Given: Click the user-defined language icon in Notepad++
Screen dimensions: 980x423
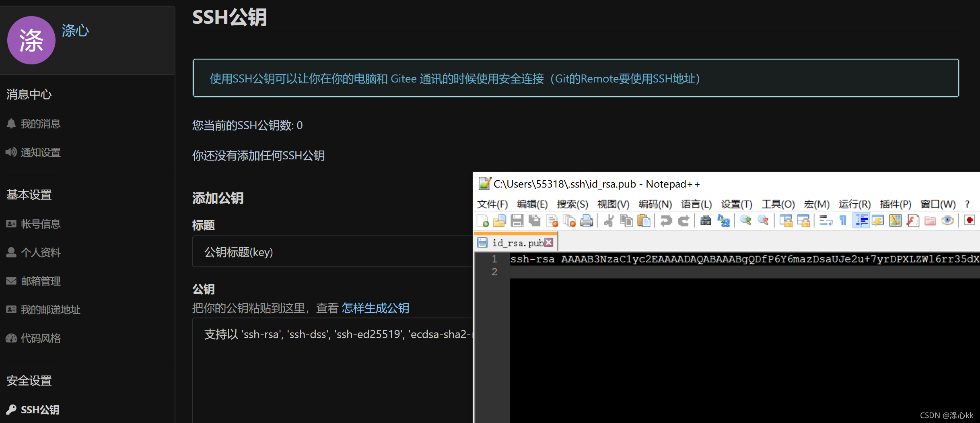Looking at the screenshot, I should click(x=878, y=221).
